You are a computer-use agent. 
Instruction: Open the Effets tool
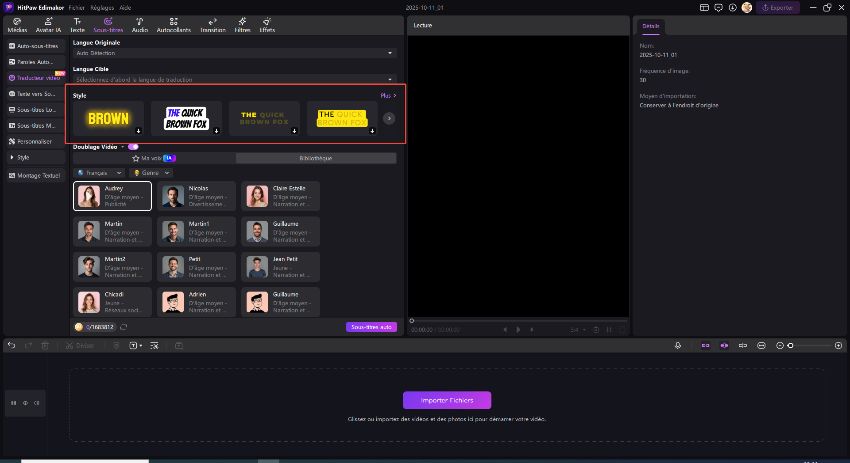click(x=267, y=24)
